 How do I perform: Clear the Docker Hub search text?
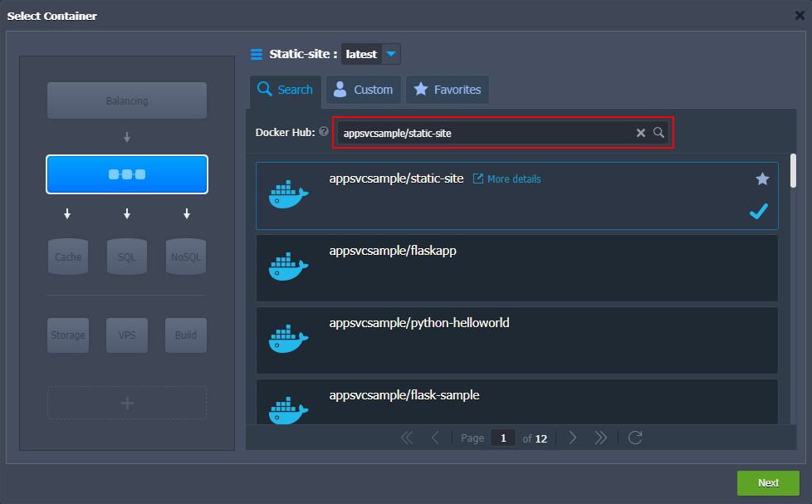[x=641, y=133]
